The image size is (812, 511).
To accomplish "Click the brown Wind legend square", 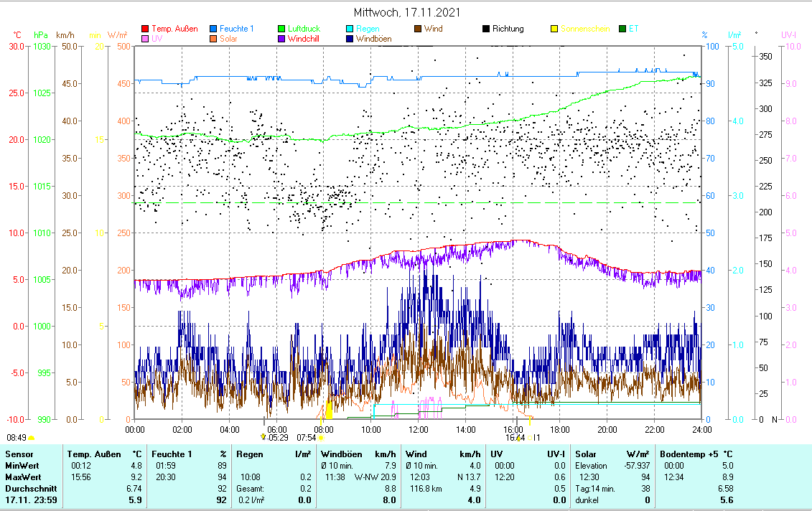I will pos(418,29).
